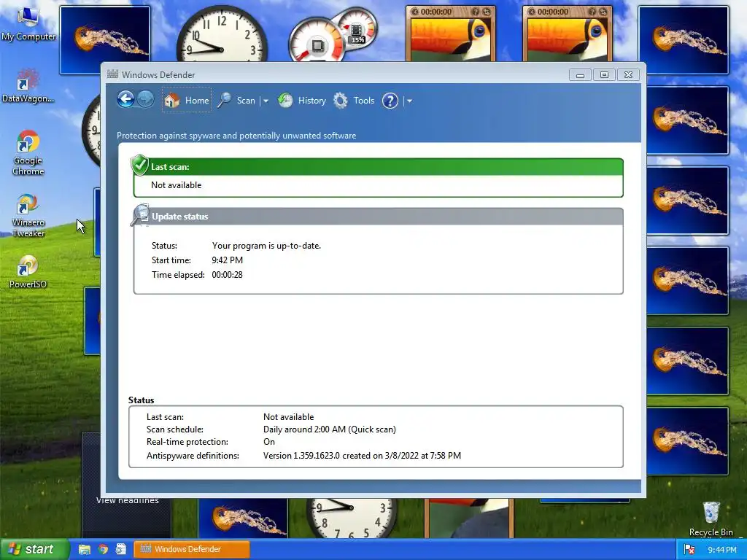Viewport: 747px width, 560px height.
Task: Open the Recycle Bin
Action: (x=711, y=519)
